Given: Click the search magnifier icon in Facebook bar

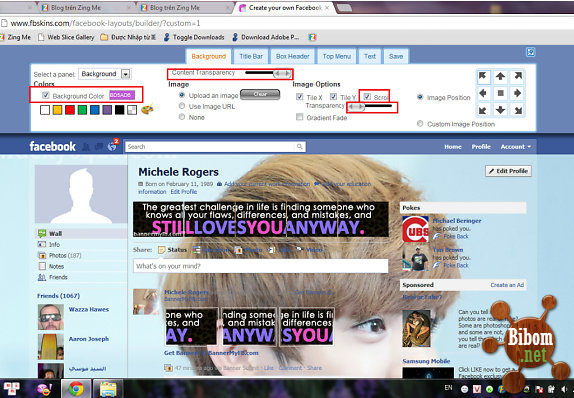Looking at the screenshot, I should tap(299, 146).
